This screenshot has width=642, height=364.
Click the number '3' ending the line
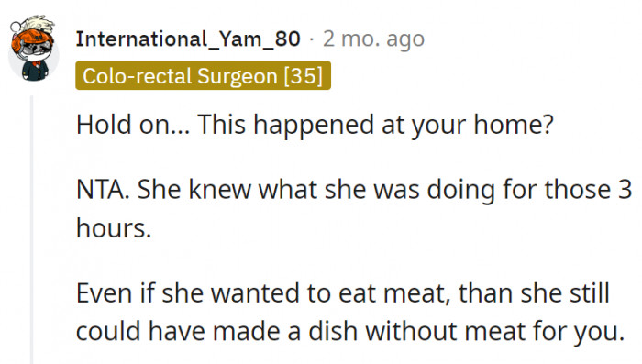[625, 190]
